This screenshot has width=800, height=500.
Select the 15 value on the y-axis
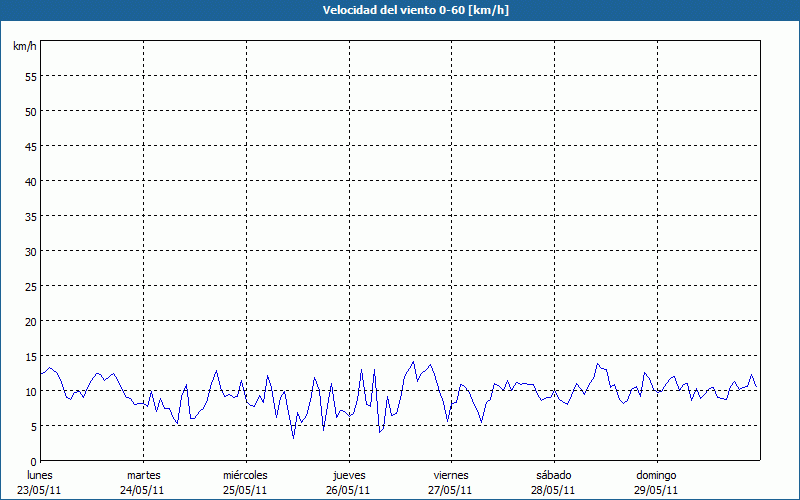[30, 356]
